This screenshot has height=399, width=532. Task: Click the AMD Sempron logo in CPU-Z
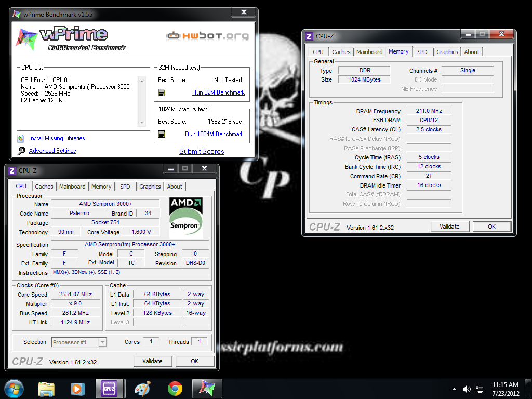point(186,218)
